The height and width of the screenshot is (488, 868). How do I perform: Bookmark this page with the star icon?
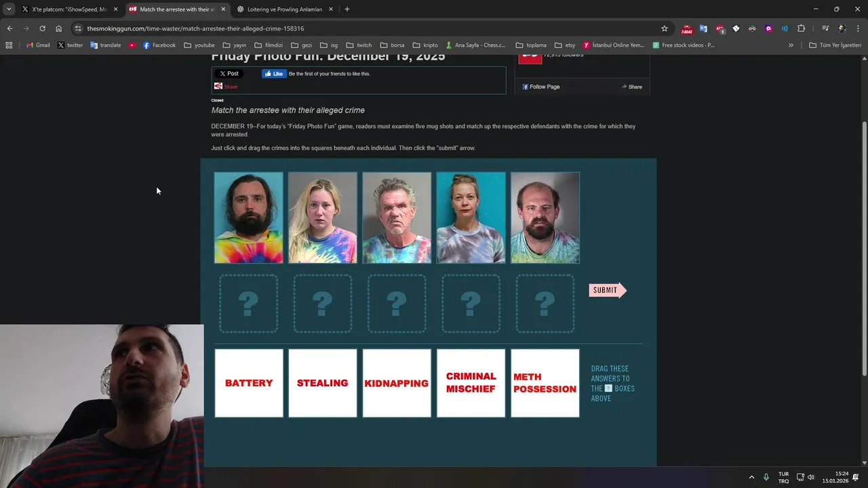pyautogui.click(x=665, y=28)
